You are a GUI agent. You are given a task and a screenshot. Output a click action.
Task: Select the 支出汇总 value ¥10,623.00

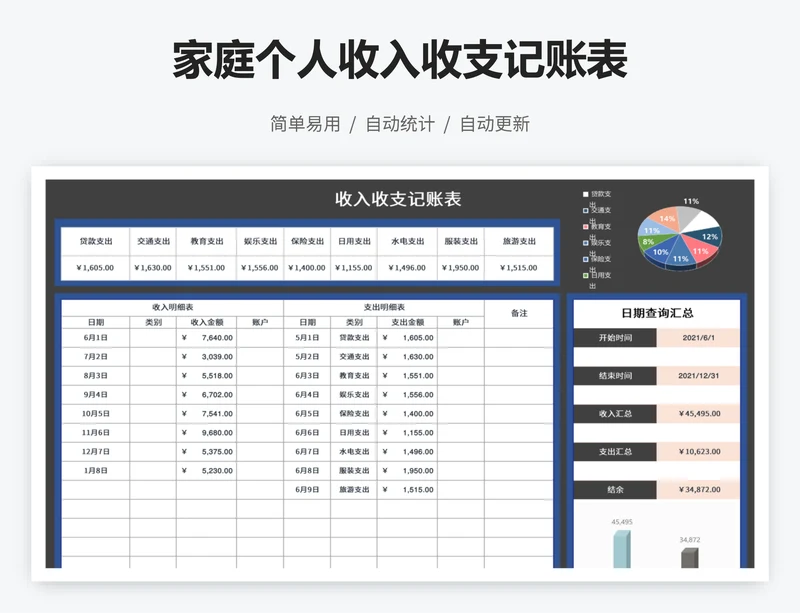(x=698, y=451)
